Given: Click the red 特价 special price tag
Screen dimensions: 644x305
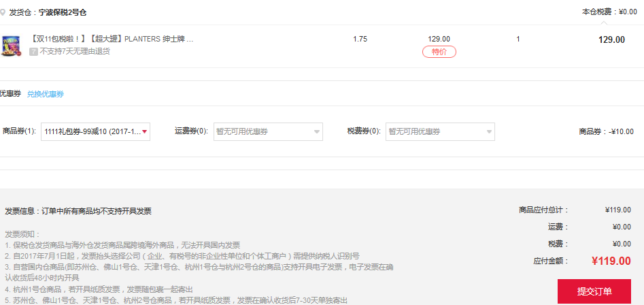Looking at the screenshot, I should pyautogui.click(x=439, y=52).
